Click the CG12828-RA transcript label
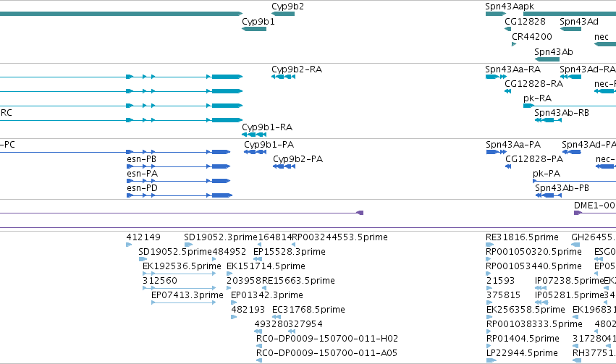Image resolution: width=616 pixels, height=364 pixels. [533, 84]
